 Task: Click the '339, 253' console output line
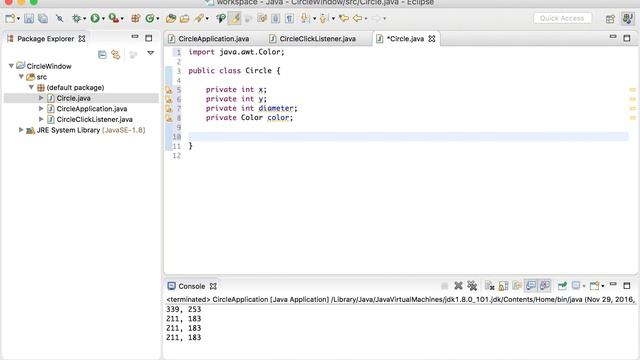[x=184, y=309]
